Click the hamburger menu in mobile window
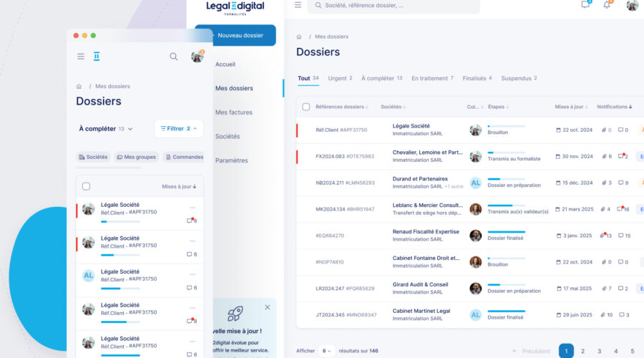Viewport: 644px width, 358px height. [x=81, y=57]
